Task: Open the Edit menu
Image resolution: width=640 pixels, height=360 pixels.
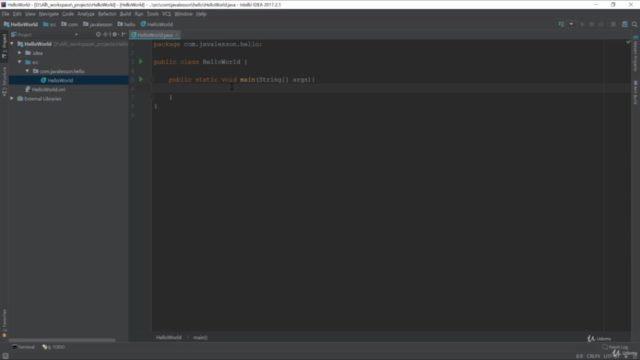Action: [x=17, y=14]
